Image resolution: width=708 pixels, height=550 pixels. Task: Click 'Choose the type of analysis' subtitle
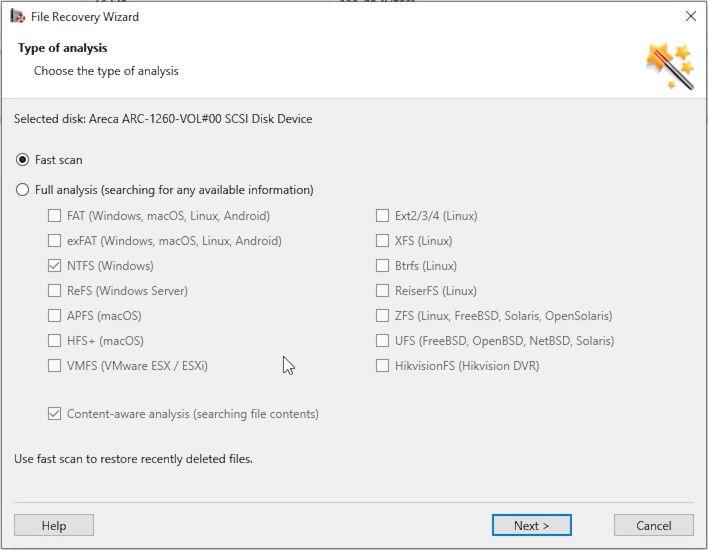click(106, 71)
